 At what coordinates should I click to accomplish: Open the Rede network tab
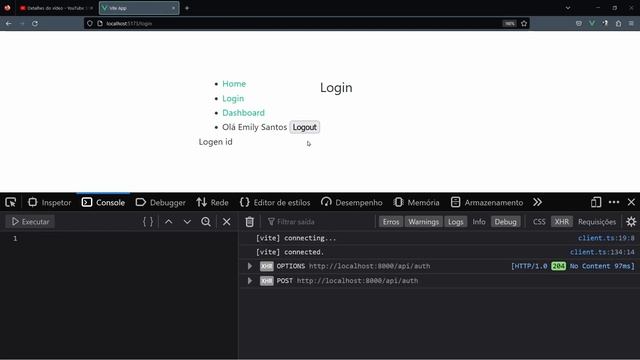(x=212, y=202)
